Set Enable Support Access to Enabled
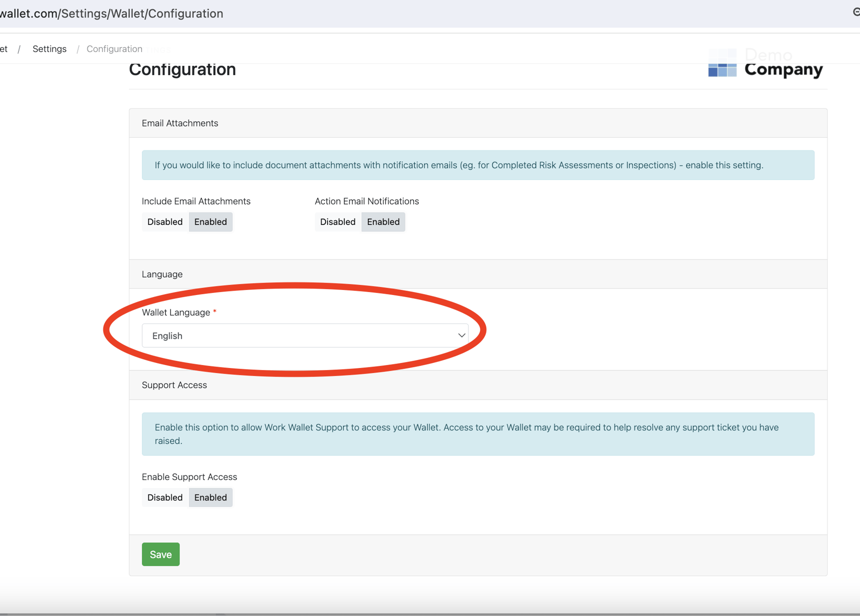The width and height of the screenshot is (860, 616). click(210, 497)
